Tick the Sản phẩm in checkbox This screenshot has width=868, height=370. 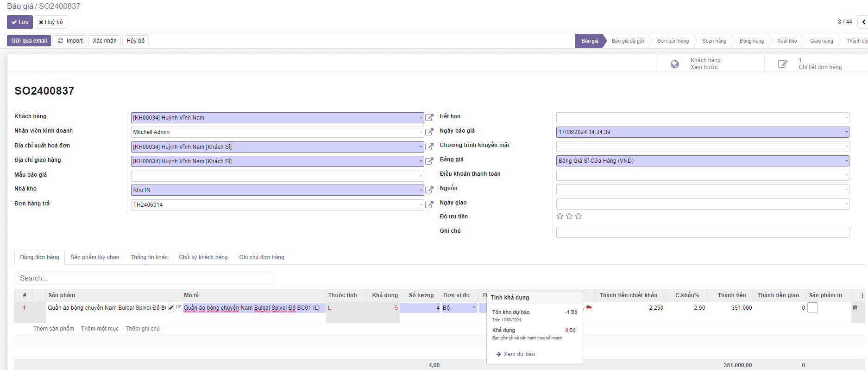(x=812, y=308)
